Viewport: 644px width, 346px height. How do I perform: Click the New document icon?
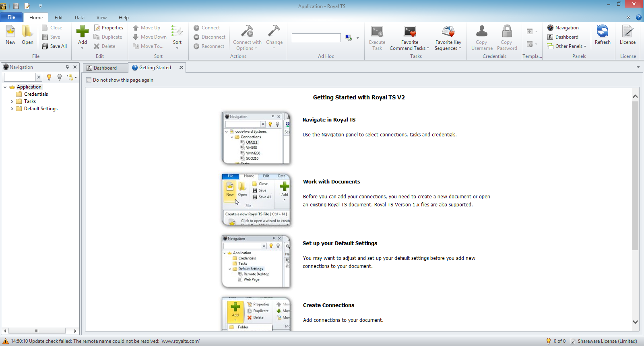click(10, 35)
